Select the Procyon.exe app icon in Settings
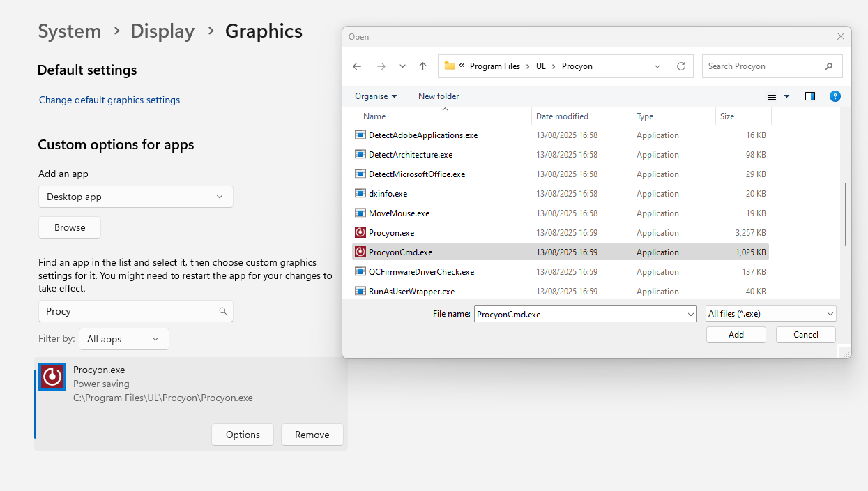Screen dimensions: 868x491 click(52, 377)
